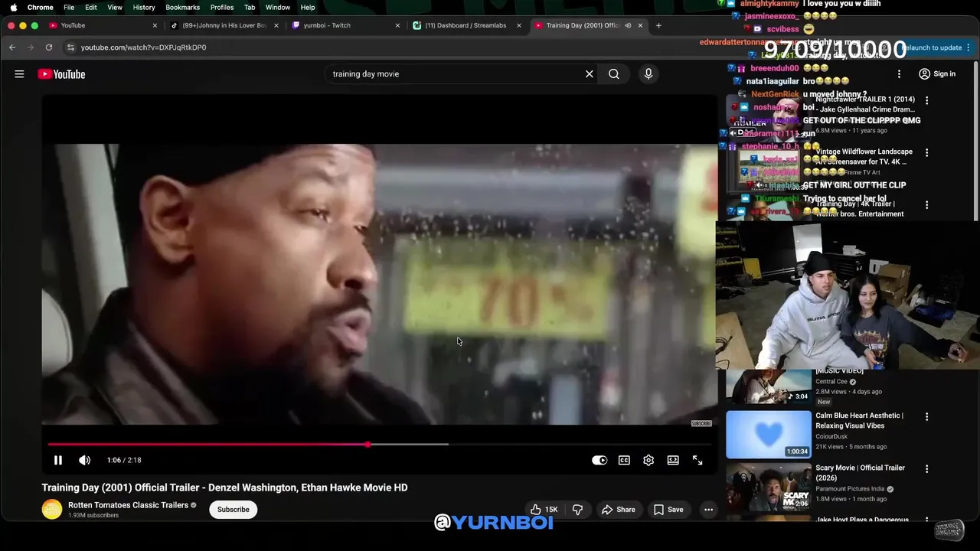This screenshot has width=980, height=551.
Task: Go back with the browser back arrow
Action: [12, 47]
